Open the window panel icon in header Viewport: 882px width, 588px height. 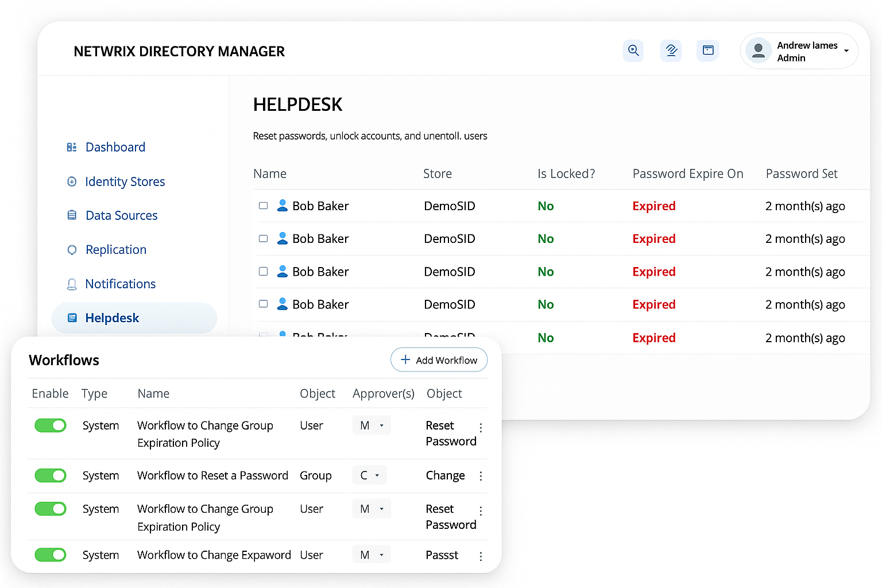click(x=708, y=51)
